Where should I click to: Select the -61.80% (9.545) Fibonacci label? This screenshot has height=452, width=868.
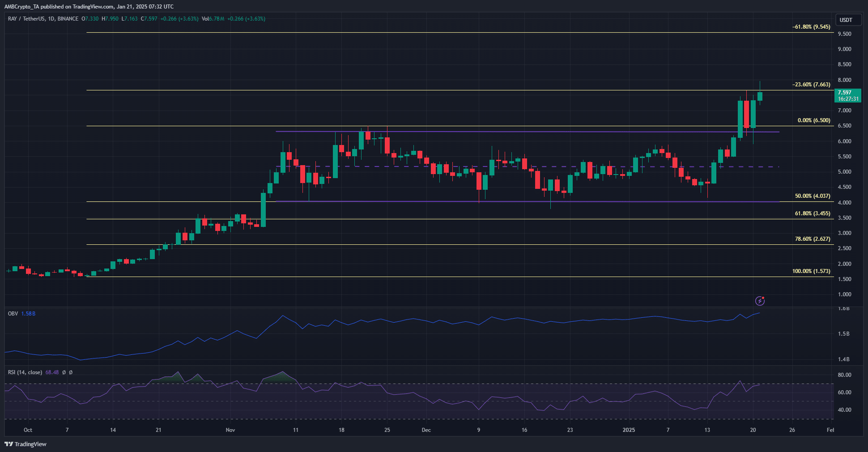pyautogui.click(x=811, y=27)
